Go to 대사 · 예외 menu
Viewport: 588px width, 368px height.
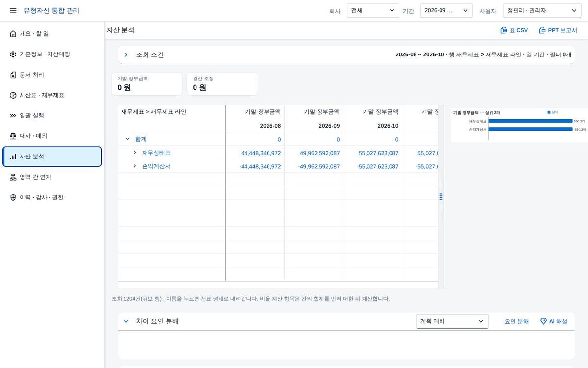[x=52, y=136]
